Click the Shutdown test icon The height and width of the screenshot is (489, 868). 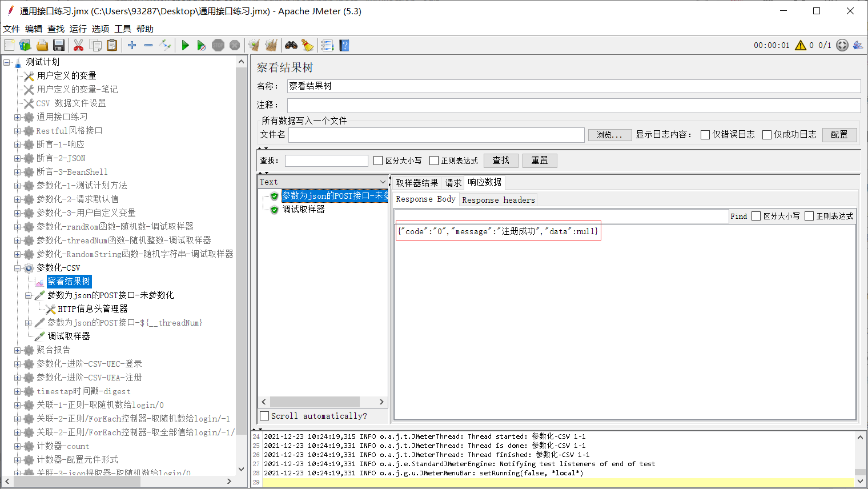235,45
